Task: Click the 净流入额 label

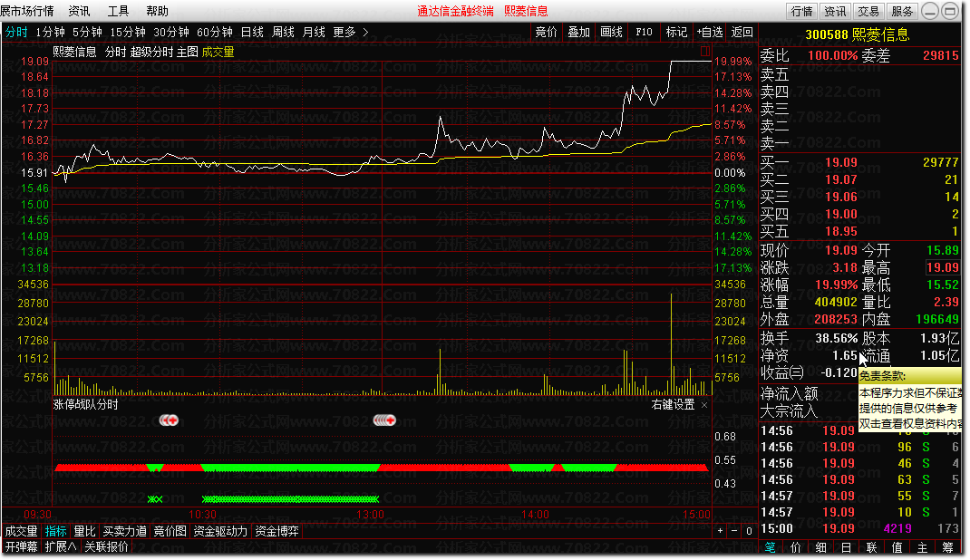Action: (790, 394)
